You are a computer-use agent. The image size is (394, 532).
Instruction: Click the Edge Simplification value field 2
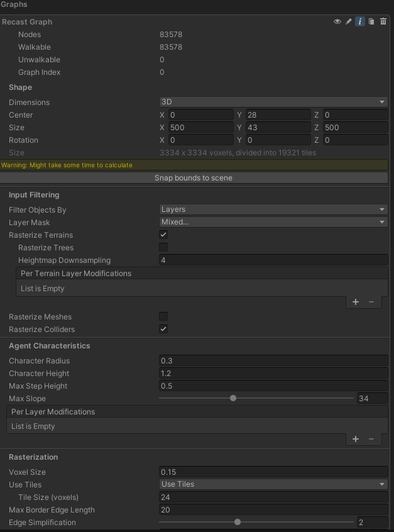click(372, 523)
